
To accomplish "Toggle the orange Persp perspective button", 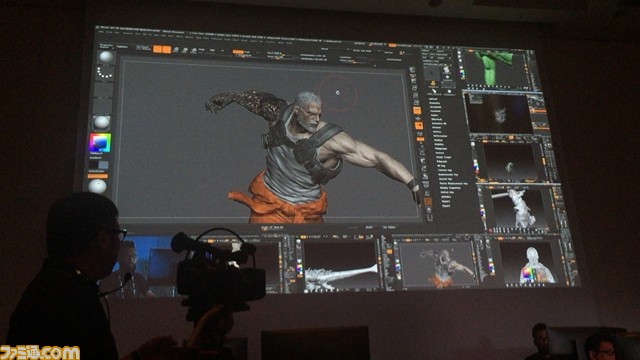I will click(x=416, y=111).
